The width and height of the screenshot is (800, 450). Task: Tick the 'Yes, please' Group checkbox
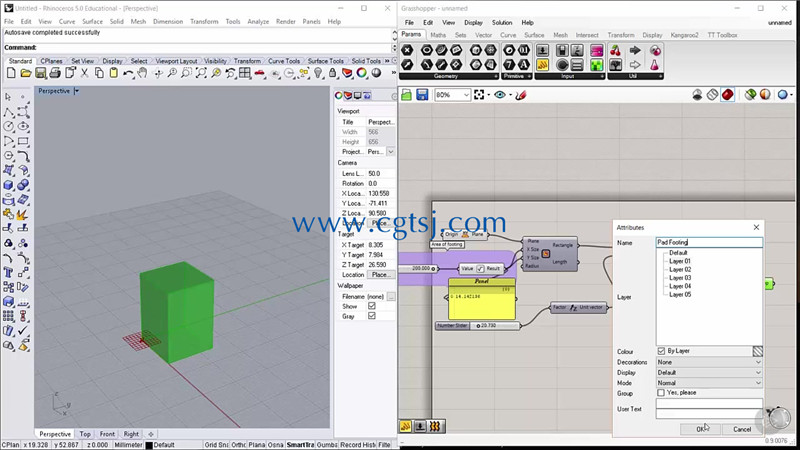pyautogui.click(x=661, y=393)
